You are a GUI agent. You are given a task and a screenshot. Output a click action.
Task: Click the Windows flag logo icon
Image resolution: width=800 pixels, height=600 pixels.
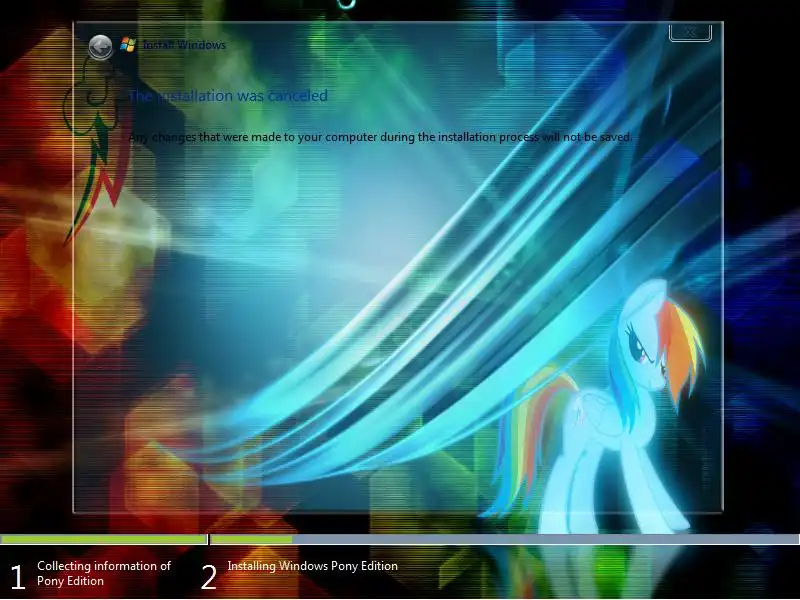(128, 45)
